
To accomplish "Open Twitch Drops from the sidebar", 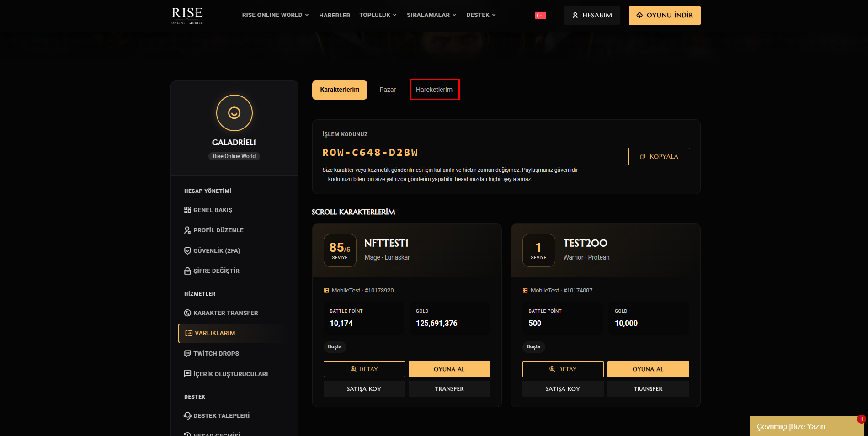I will pyautogui.click(x=212, y=353).
